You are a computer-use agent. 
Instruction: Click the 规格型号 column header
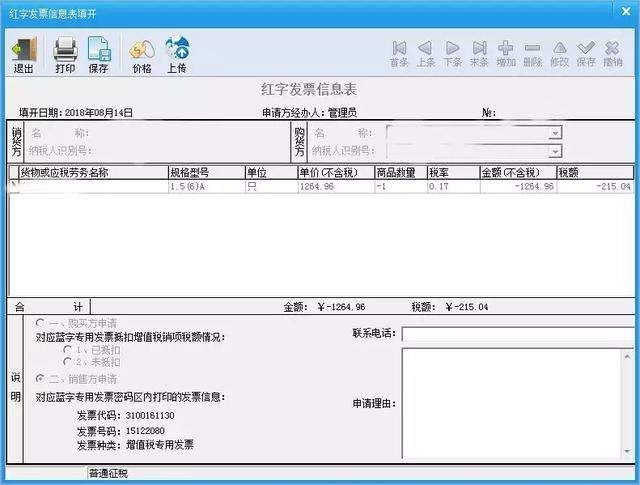point(207,172)
